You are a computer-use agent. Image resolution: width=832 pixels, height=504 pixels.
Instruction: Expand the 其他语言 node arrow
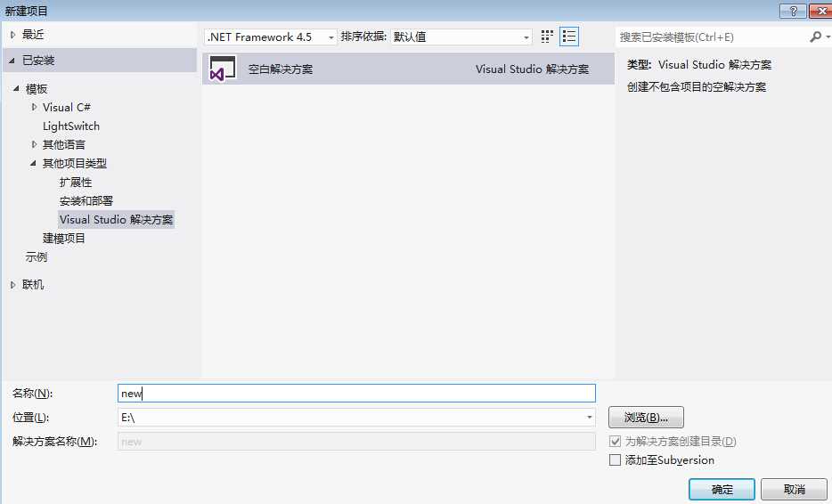(x=34, y=144)
